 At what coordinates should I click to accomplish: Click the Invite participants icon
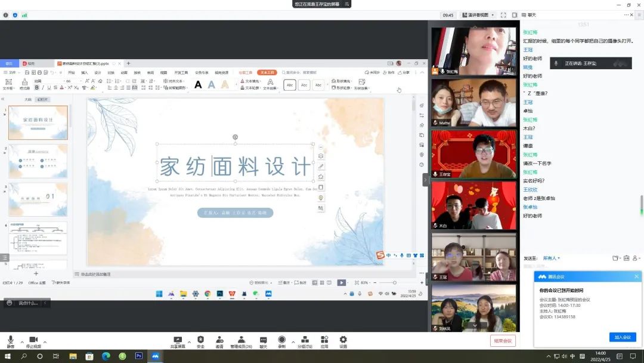tap(219, 342)
